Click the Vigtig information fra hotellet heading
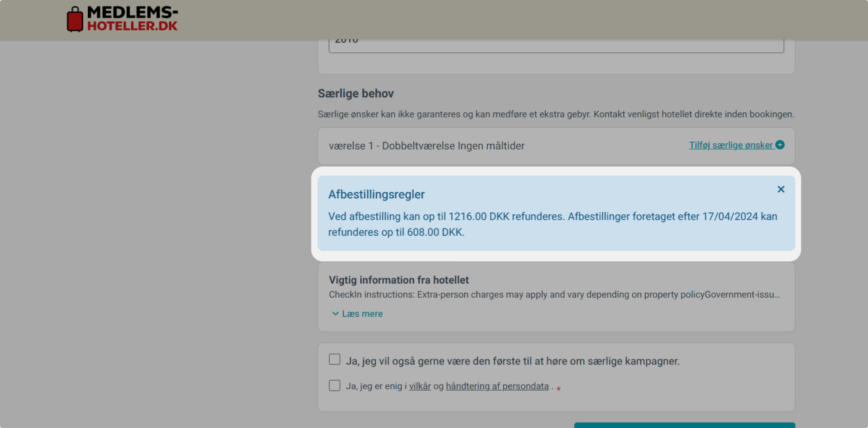Viewport: 868px width, 428px height. (x=399, y=280)
